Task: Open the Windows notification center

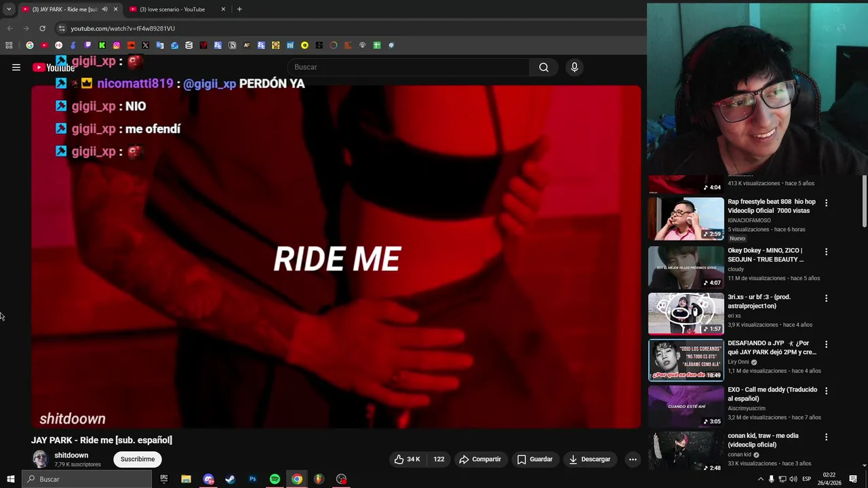Action: click(853, 479)
